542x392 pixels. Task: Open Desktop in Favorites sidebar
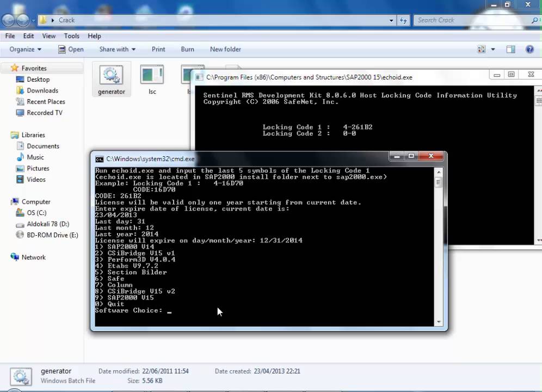coord(38,79)
